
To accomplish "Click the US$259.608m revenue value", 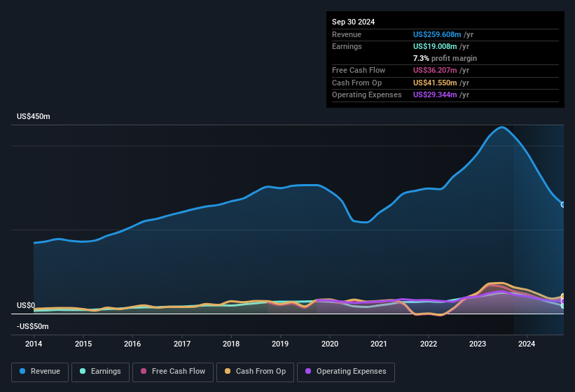I will [437, 34].
